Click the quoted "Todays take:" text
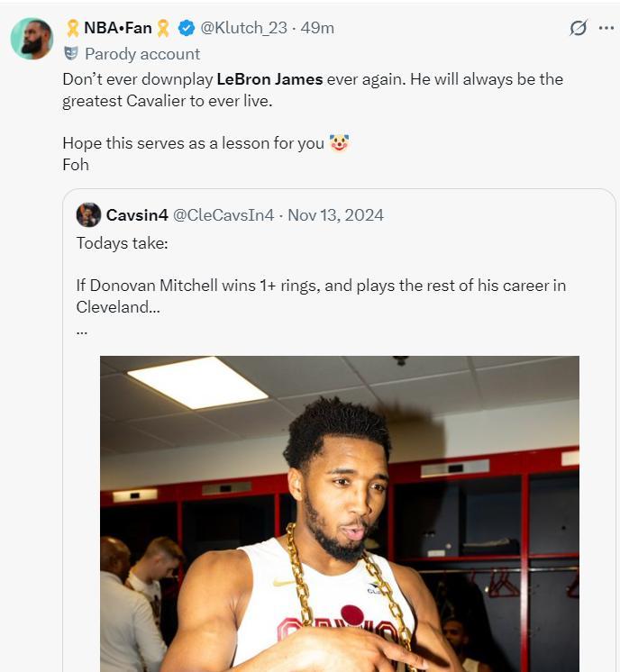The width and height of the screenshot is (620, 672). click(x=122, y=242)
